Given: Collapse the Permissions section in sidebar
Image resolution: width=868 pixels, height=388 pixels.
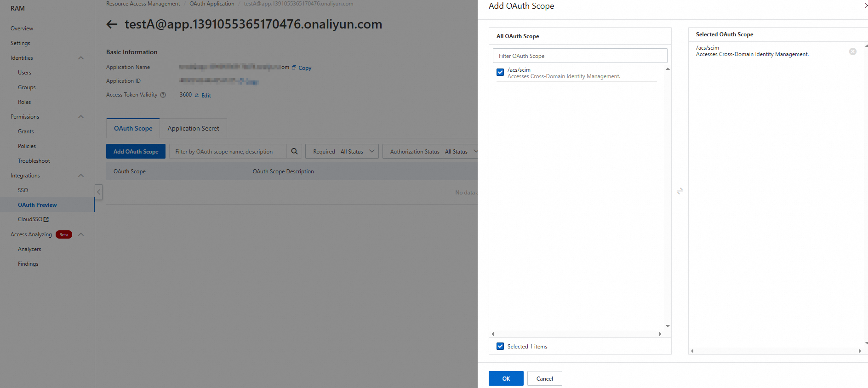Looking at the screenshot, I should click(x=81, y=117).
